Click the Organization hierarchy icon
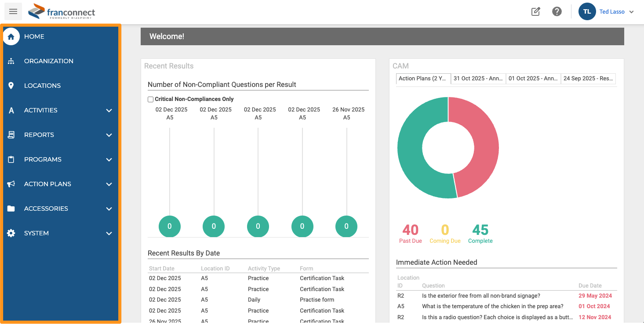This screenshot has height=324, width=644. [x=11, y=61]
